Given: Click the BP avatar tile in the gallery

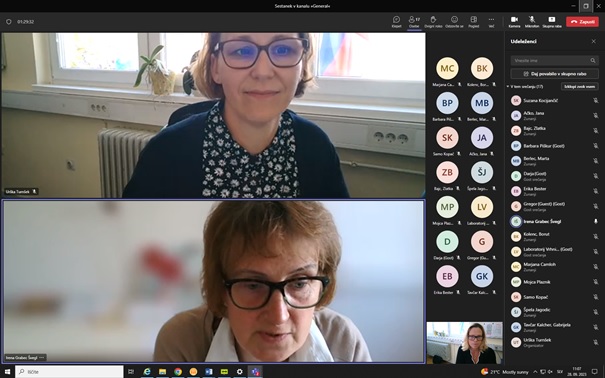Looking at the screenshot, I should pos(447,103).
